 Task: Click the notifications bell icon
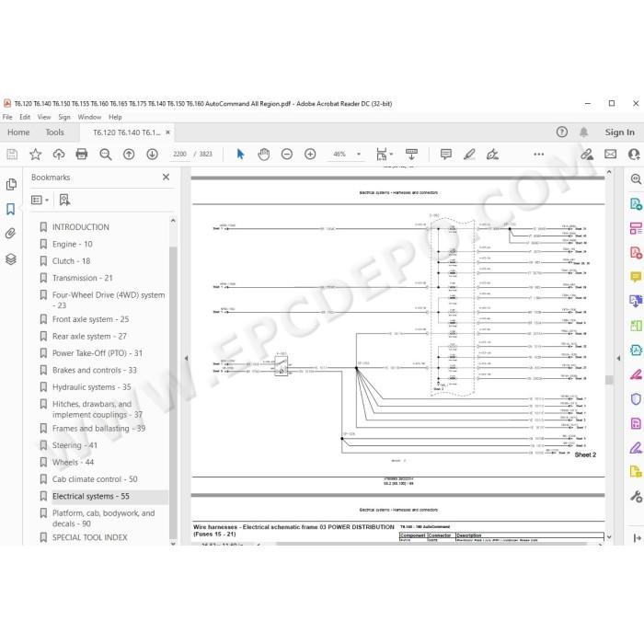[583, 132]
